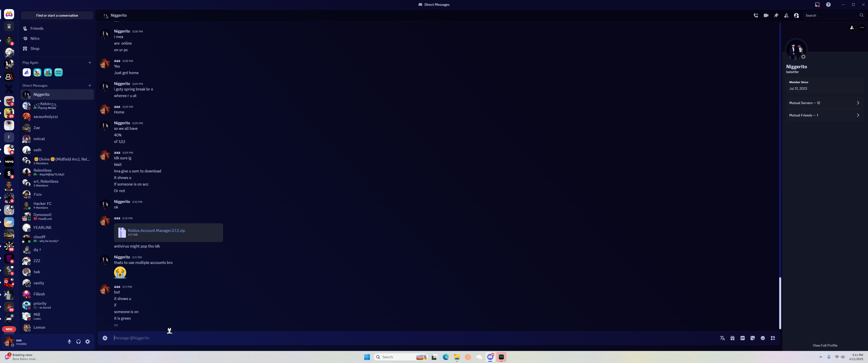Start a voice call from the chat header
This screenshot has height=363, width=868.
point(756,15)
